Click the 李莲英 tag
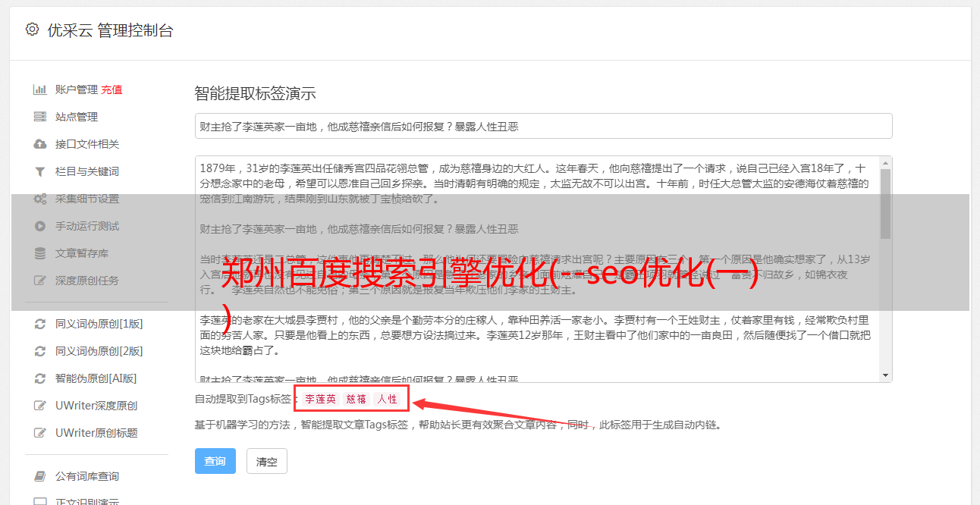 pos(321,399)
